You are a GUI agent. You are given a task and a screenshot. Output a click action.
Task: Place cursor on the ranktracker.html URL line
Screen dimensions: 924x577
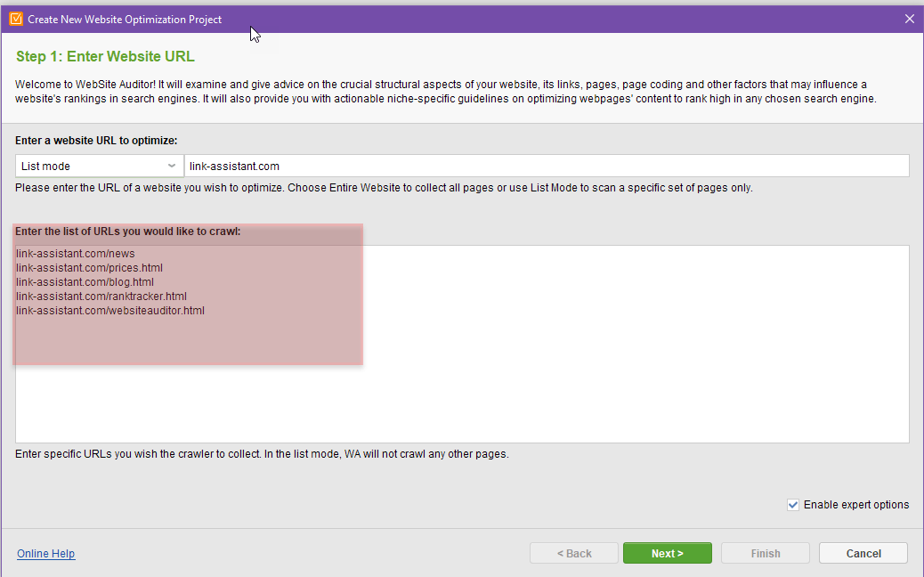pos(101,296)
